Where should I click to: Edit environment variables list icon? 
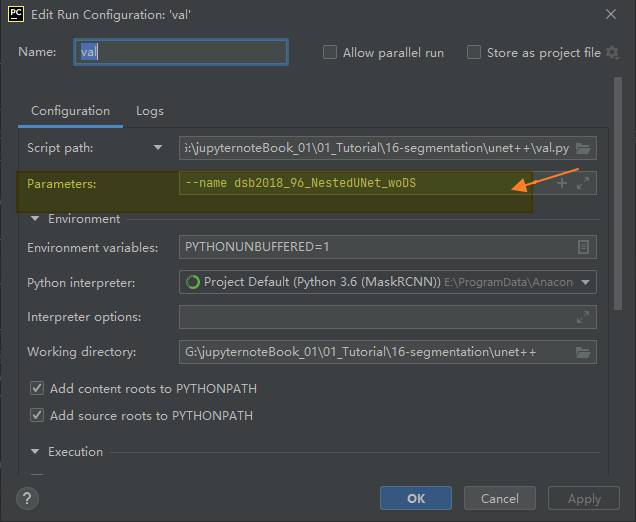pyautogui.click(x=583, y=247)
